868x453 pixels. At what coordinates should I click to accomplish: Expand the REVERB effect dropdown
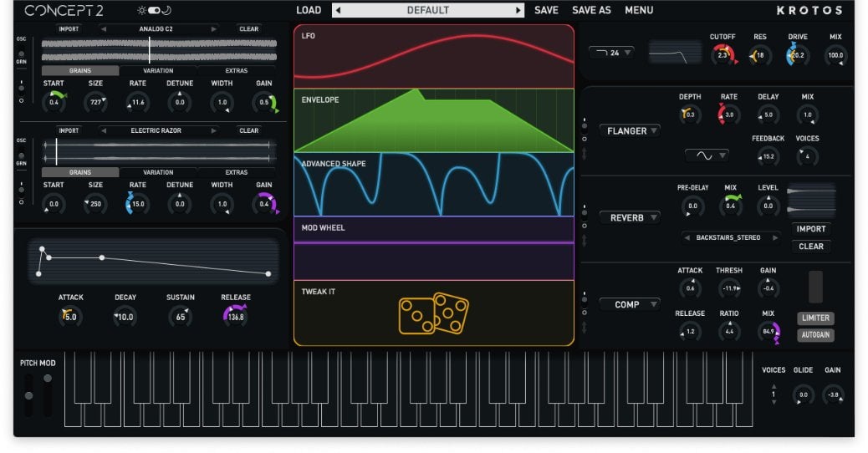coord(629,217)
